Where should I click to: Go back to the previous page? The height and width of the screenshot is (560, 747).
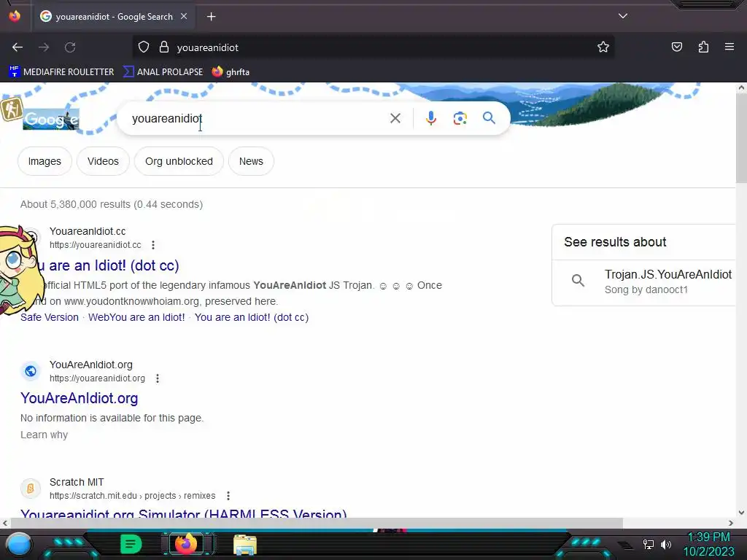point(18,47)
